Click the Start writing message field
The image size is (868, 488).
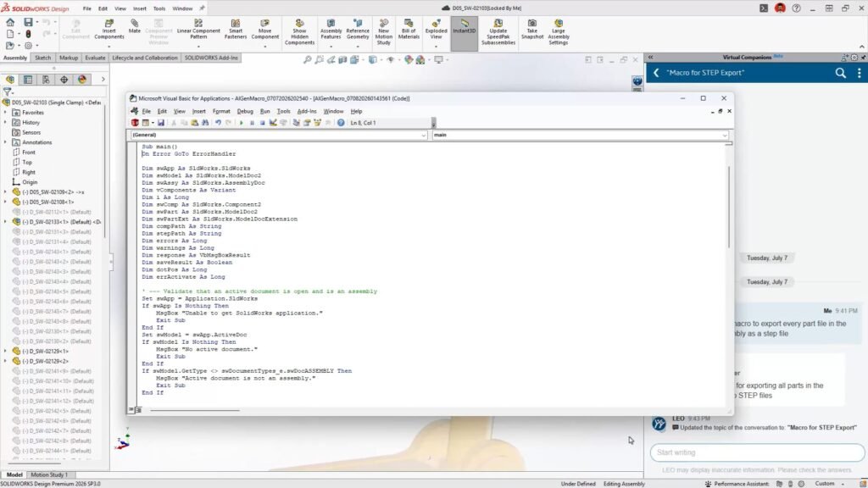(x=757, y=452)
